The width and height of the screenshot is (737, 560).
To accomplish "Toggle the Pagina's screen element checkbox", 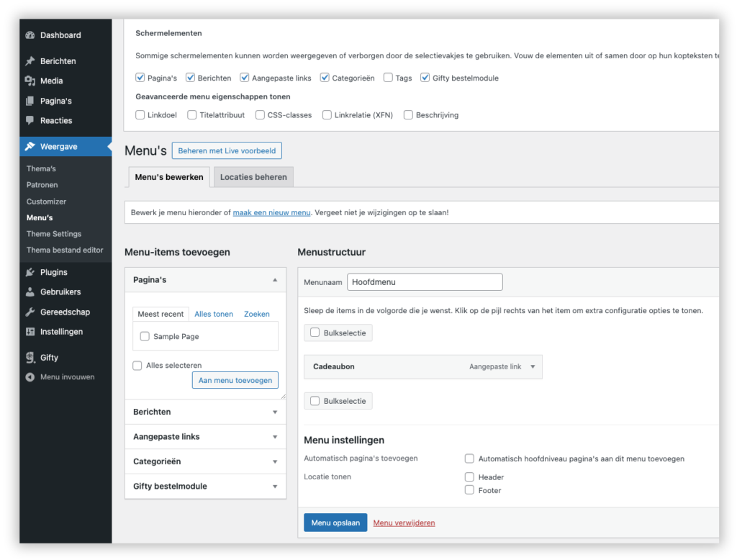I will 140,78.
